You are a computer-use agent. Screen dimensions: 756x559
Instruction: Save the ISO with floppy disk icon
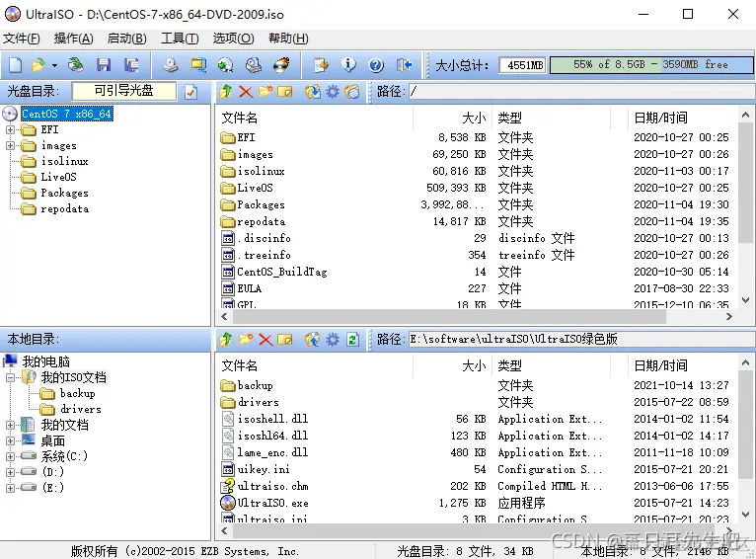point(104,65)
